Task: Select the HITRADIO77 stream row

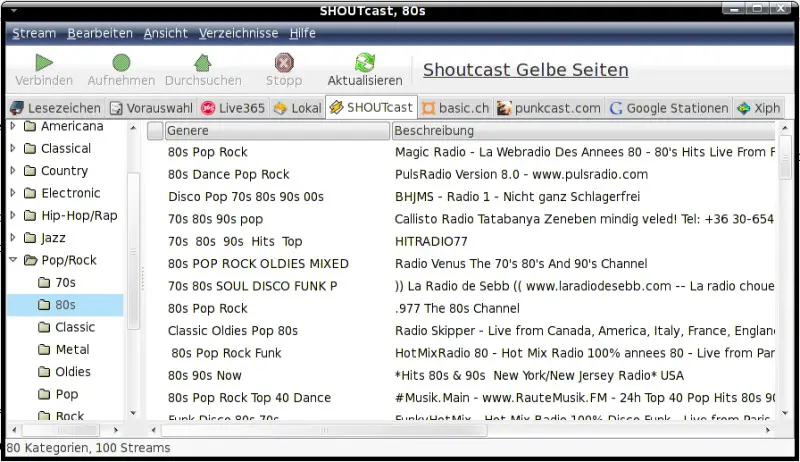Action: click(461, 242)
